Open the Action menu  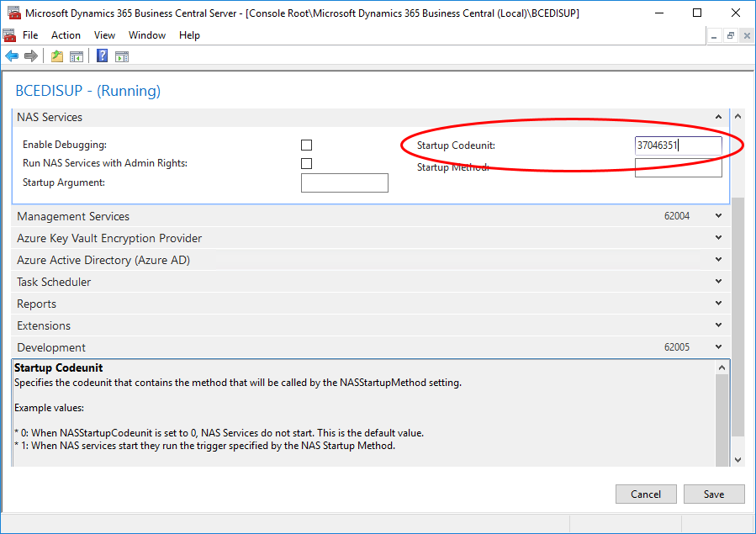tap(66, 35)
